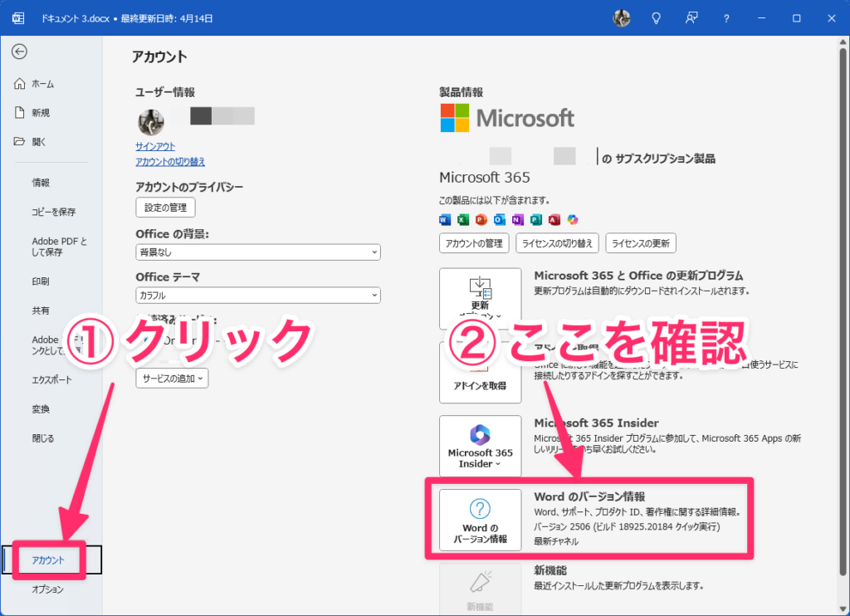Click the vertical scrollbar on the right
The image size is (850, 616).
843,312
